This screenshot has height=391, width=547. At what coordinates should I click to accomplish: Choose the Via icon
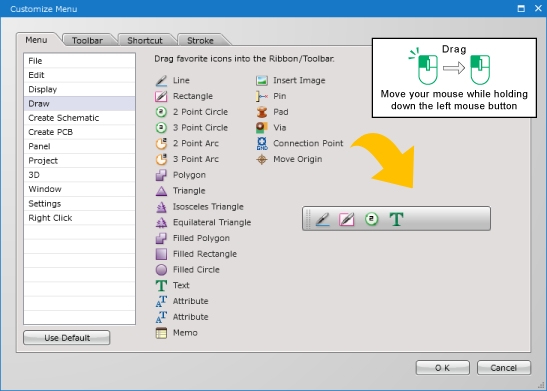tap(262, 128)
